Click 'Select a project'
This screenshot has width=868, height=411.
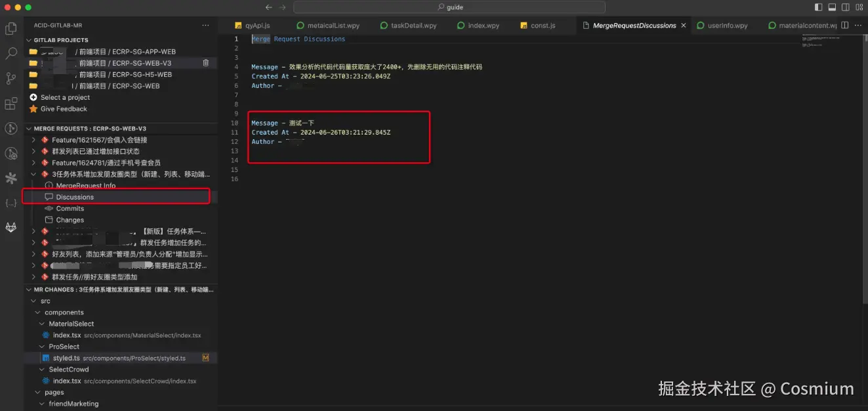65,98
